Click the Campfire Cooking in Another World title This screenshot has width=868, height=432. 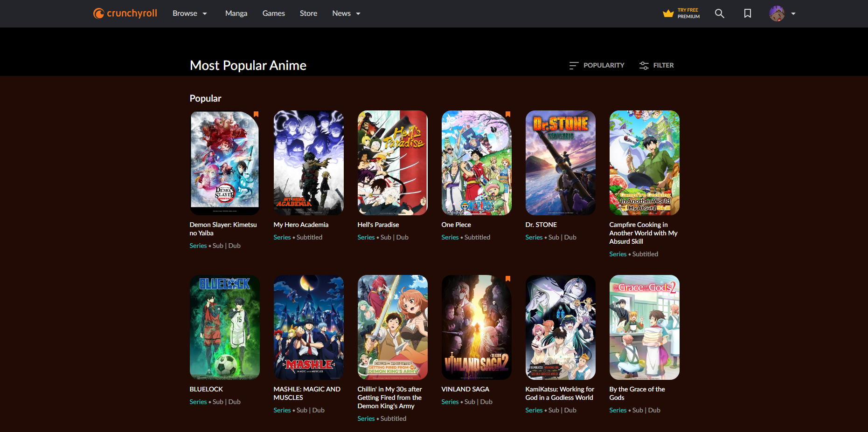643,233
